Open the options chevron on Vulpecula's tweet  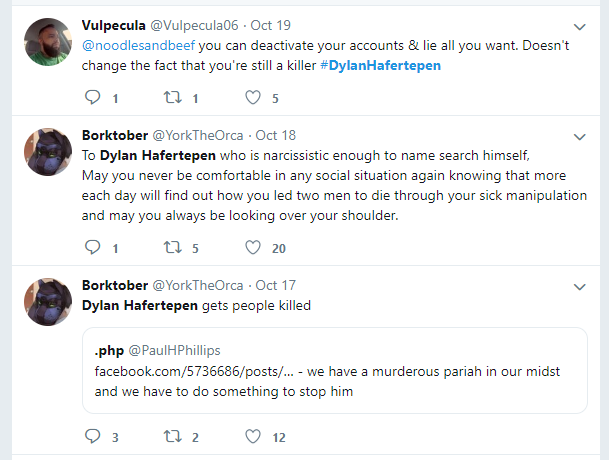579,27
